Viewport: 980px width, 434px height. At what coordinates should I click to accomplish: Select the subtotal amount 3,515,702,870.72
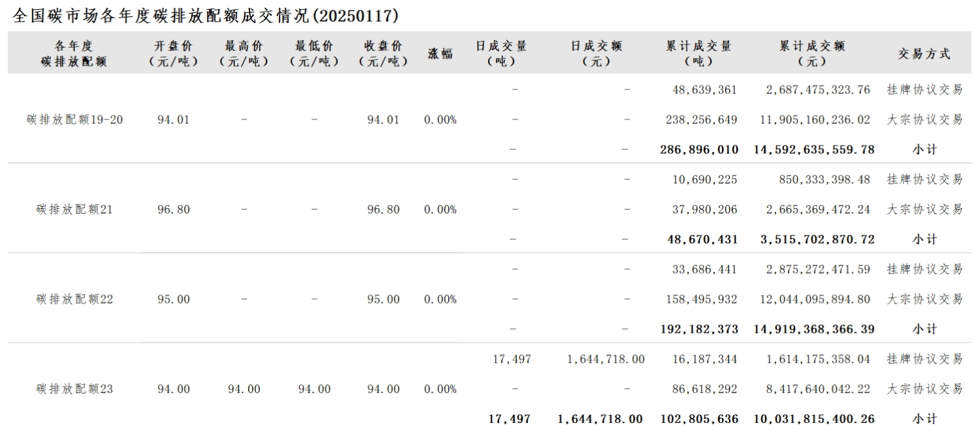click(818, 240)
